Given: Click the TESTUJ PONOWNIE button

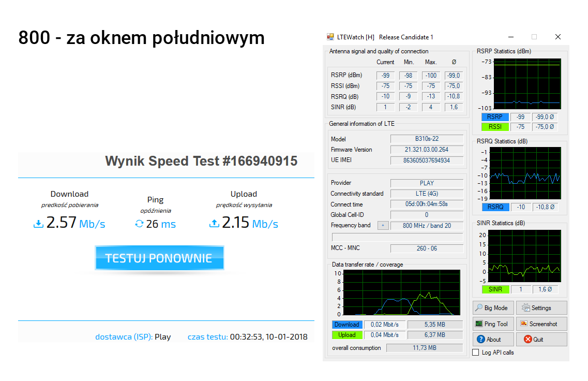Looking at the screenshot, I should point(159,258).
